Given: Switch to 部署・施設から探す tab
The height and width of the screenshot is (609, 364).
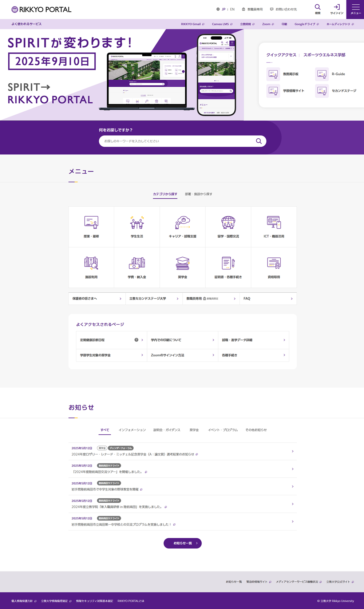Looking at the screenshot, I should coord(198,194).
